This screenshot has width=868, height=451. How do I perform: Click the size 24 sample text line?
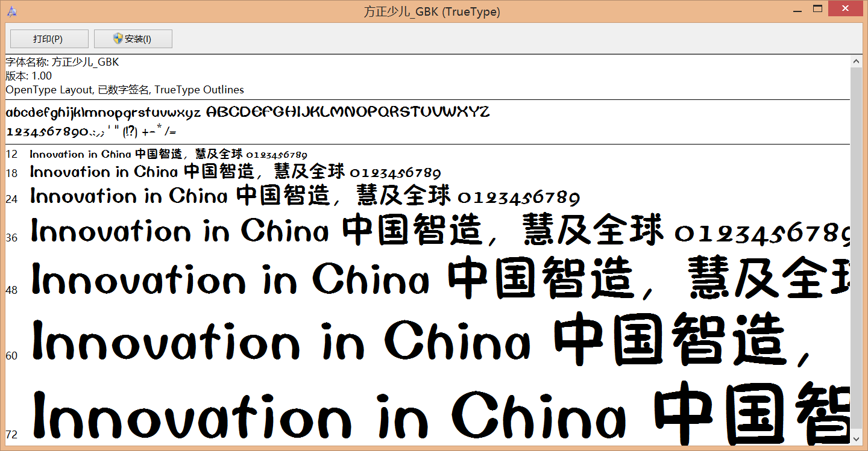pos(305,196)
